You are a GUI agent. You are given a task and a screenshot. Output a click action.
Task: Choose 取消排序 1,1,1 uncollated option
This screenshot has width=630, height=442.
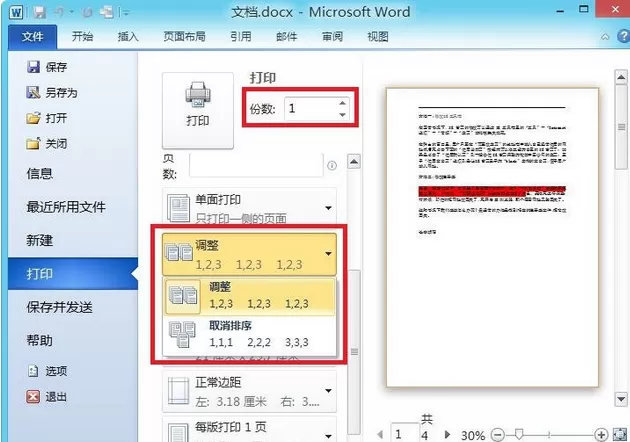pos(249,334)
